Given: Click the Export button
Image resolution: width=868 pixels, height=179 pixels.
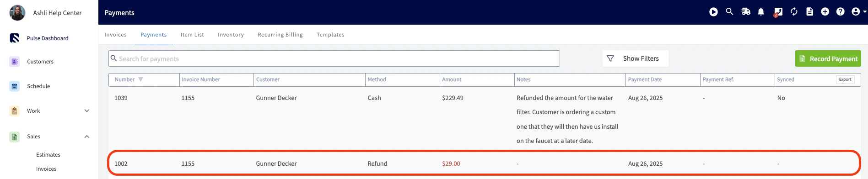Looking at the screenshot, I should pyautogui.click(x=845, y=79).
